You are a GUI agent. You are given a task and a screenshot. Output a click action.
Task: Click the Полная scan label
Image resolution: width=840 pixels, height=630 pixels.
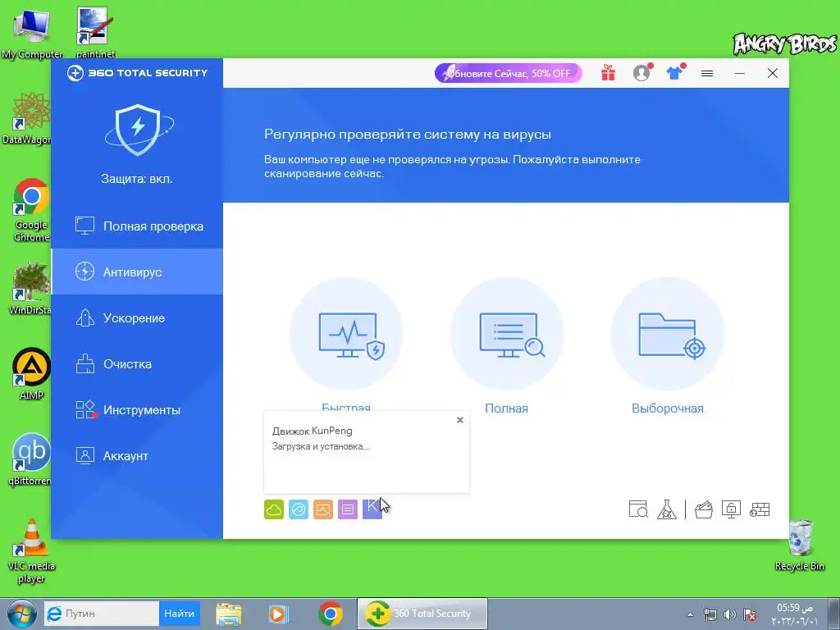506,409
